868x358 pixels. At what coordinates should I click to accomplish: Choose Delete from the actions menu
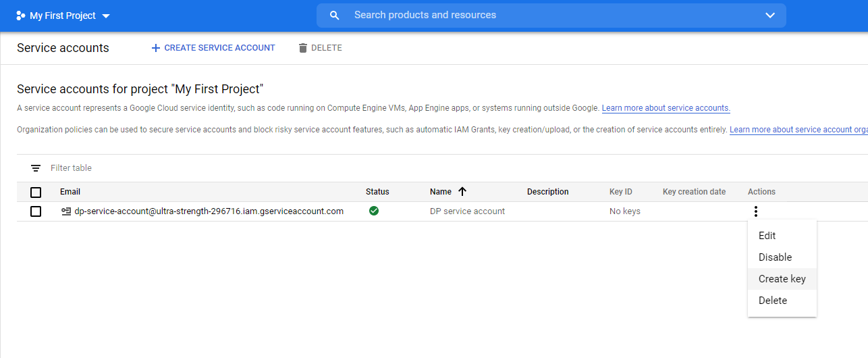pos(782,301)
